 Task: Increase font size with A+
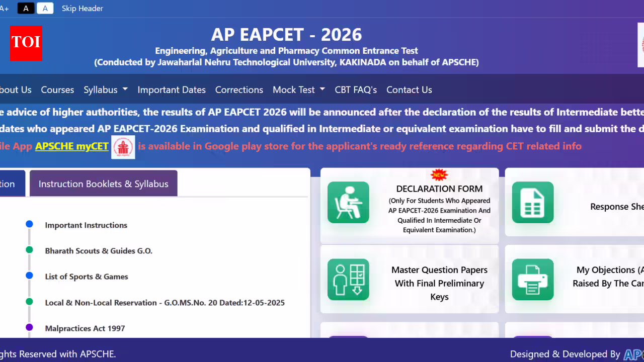click(4, 9)
